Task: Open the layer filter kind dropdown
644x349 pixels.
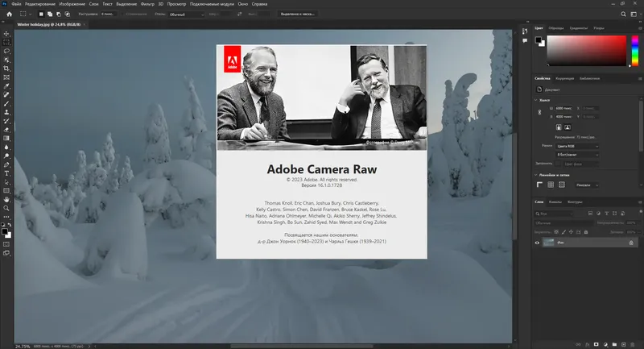Action: coord(554,214)
